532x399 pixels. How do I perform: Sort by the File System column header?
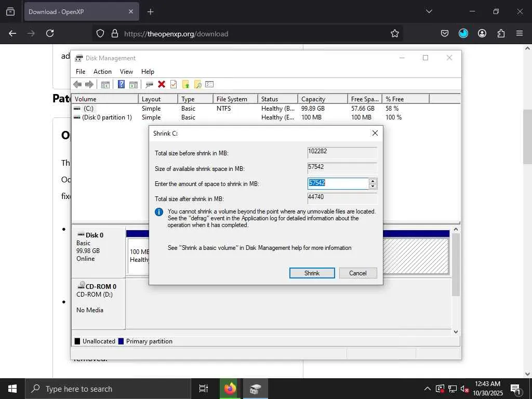pos(236,99)
